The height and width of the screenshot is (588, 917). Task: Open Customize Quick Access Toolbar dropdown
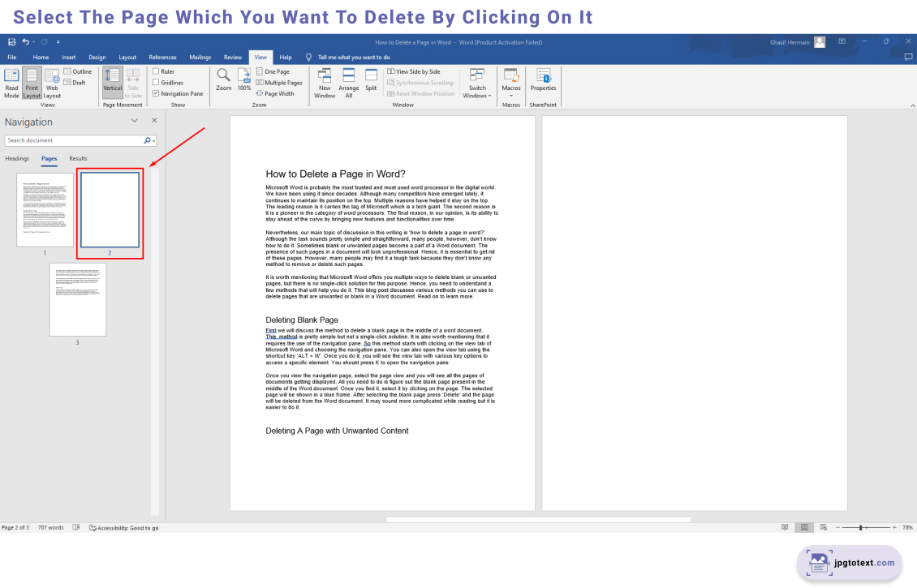[x=58, y=42]
